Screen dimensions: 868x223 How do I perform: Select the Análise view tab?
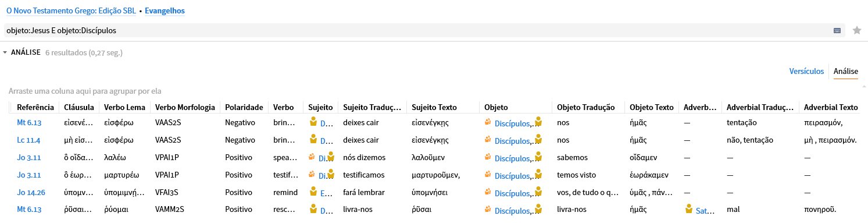[846, 71]
